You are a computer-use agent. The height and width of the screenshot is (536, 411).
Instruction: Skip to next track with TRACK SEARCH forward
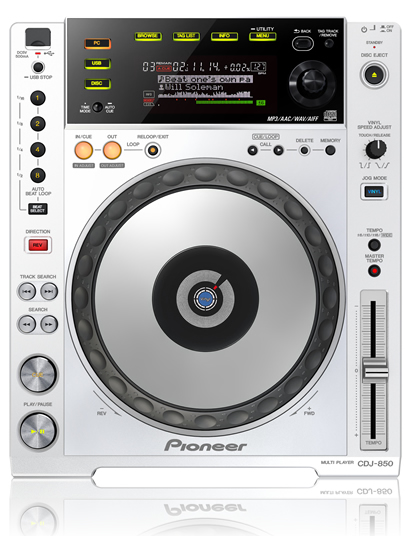pos(49,292)
